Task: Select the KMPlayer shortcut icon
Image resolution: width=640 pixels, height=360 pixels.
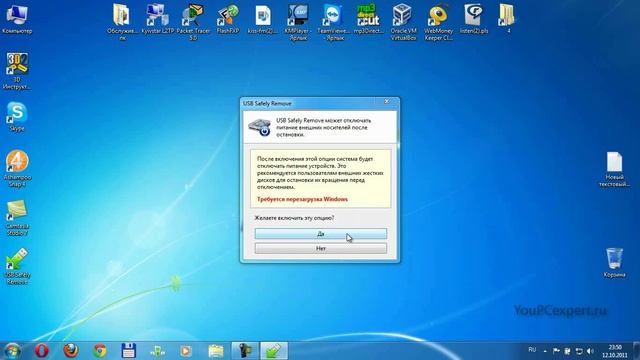Action: click(298, 22)
